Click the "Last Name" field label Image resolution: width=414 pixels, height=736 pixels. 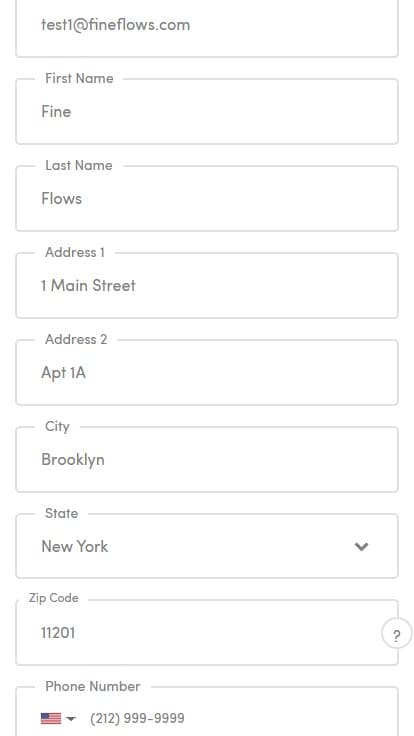pyautogui.click(x=79, y=165)
